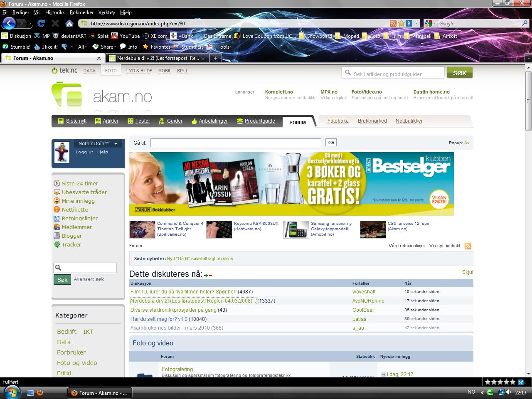Open a new tab with the plus button
The image size is (532, 399).
[x=215, y=58]
